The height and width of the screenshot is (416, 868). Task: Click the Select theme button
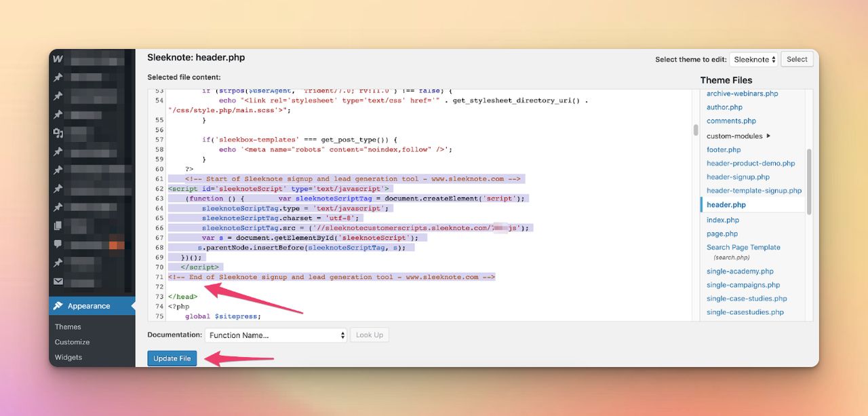[x=797, y=59]
